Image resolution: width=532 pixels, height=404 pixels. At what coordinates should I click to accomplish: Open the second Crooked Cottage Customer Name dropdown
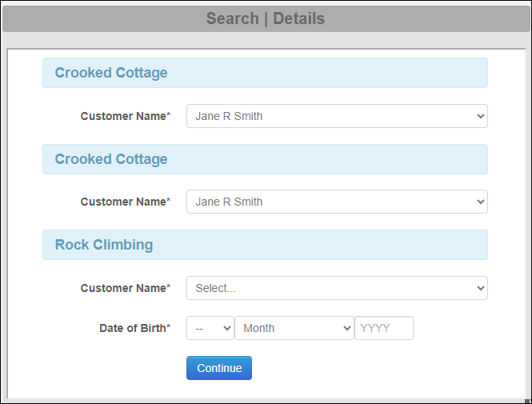(x=337, y=202)
